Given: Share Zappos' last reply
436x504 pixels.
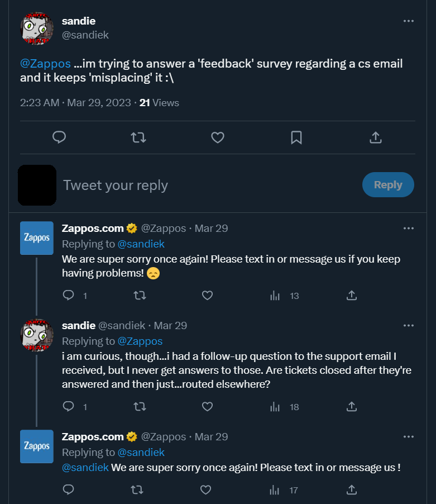Looking at the screenshot, I should pyautogui.click(x=351, y=489).
